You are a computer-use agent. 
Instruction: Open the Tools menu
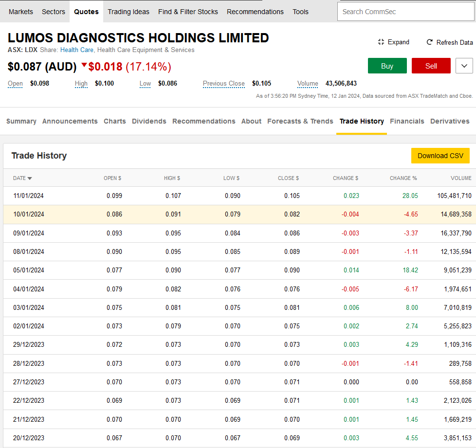tap(300, 12)
